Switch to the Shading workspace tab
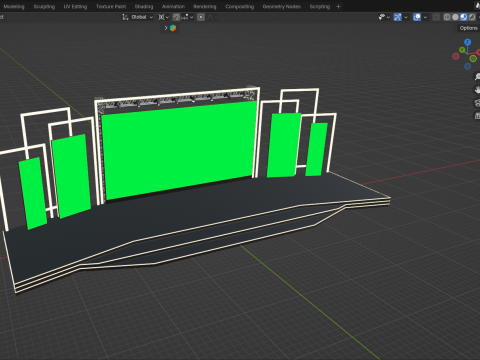This screenshot has height=360, width=480. tap(144, 7)
